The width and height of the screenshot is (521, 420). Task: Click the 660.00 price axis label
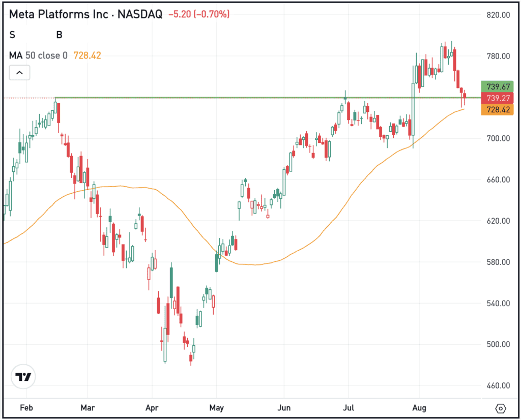point(498,179)
